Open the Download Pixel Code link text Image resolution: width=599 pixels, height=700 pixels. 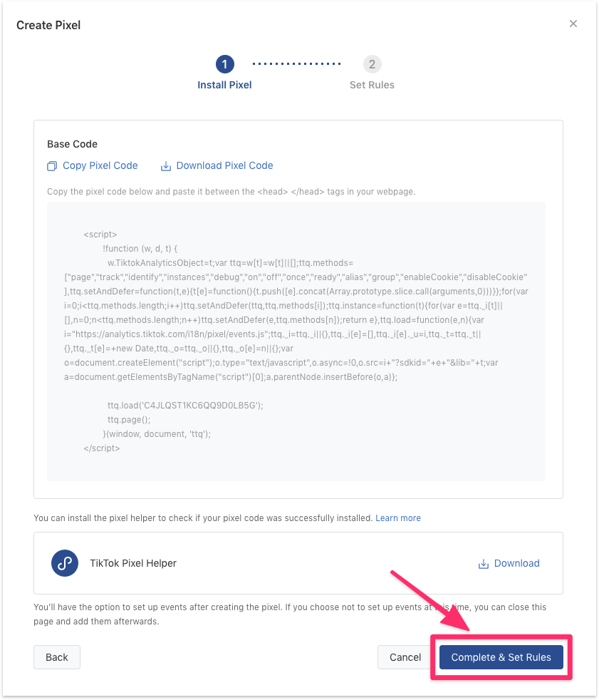[x=224, y=165]
